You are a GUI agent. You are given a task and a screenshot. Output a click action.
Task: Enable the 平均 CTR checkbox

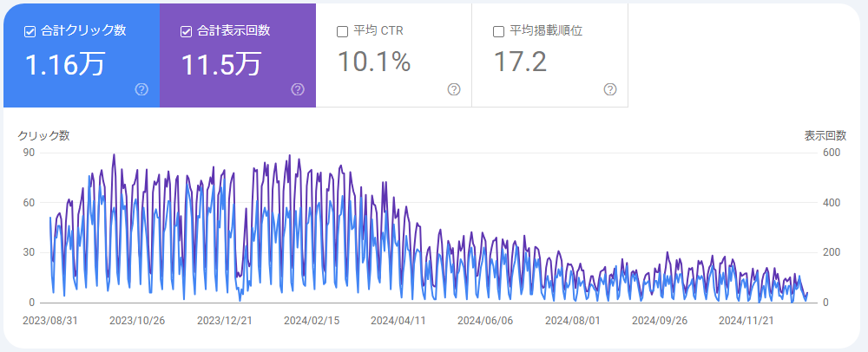[x=342, y=31]
